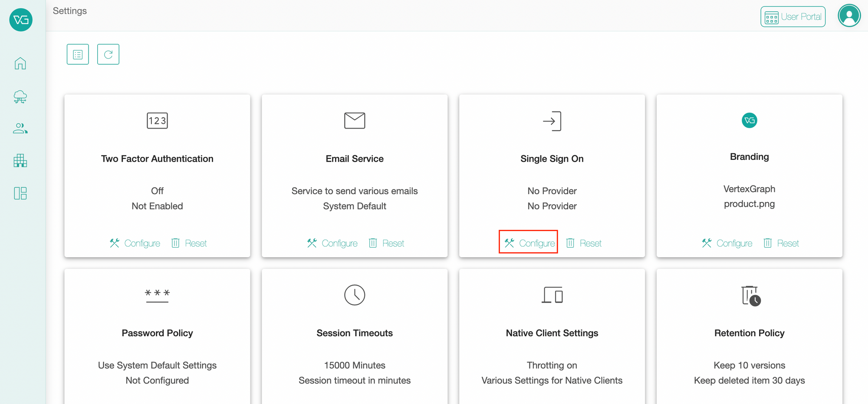Select the cloud network icon in the sidebar

pos(20,97)
